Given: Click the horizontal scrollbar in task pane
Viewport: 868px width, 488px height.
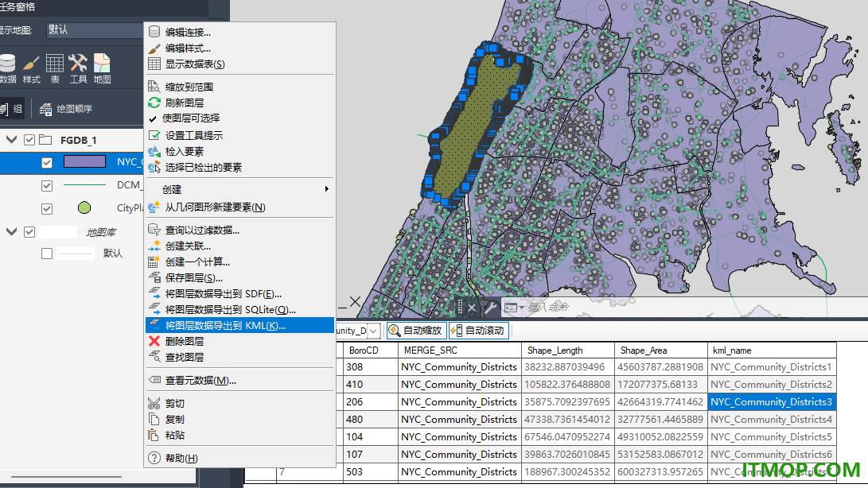Looking at the screenshot, I should (66, 476).
